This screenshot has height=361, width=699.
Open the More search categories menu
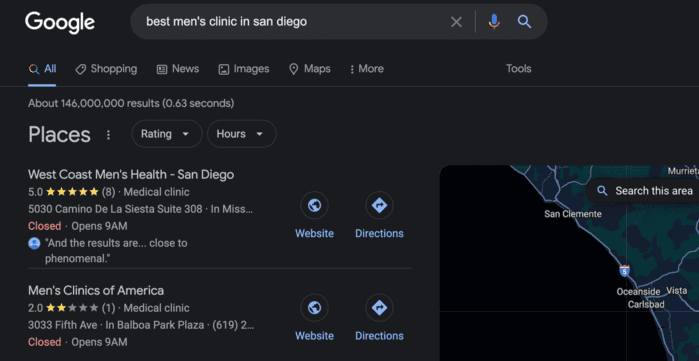click(366, 69)
